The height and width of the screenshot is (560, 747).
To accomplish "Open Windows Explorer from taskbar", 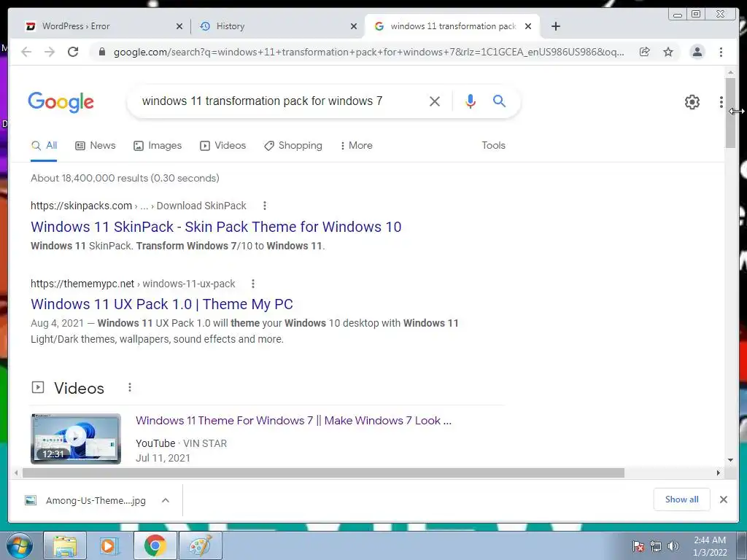I will tap(65, 545).
